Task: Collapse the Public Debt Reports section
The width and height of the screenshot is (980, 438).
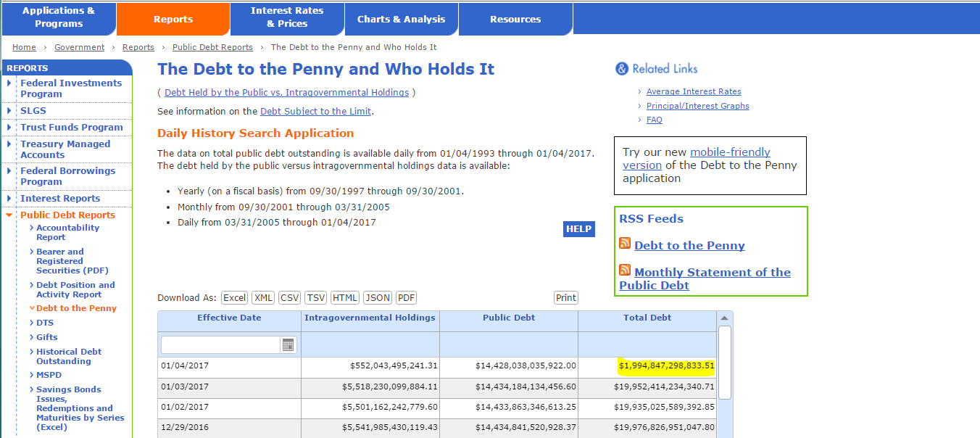Action: point(9,215)
